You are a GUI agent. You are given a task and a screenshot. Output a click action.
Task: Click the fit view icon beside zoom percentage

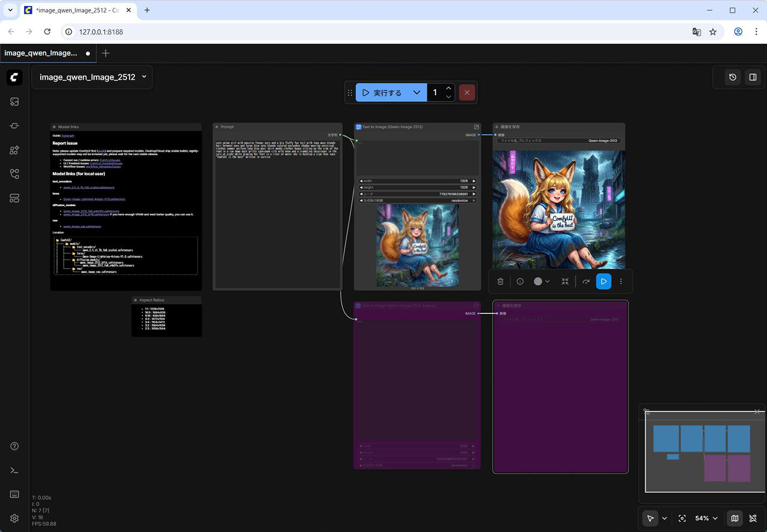coord(682,518)
